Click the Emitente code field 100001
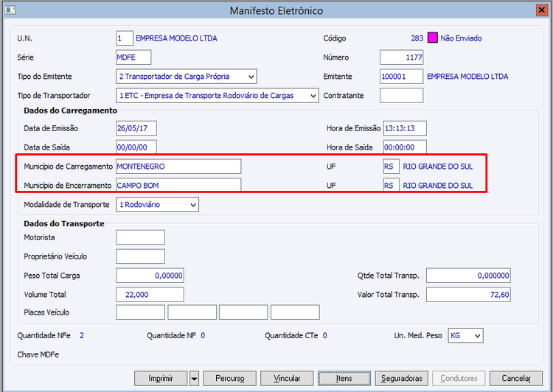This screenshot has width=553, height=392. (401, 77)
